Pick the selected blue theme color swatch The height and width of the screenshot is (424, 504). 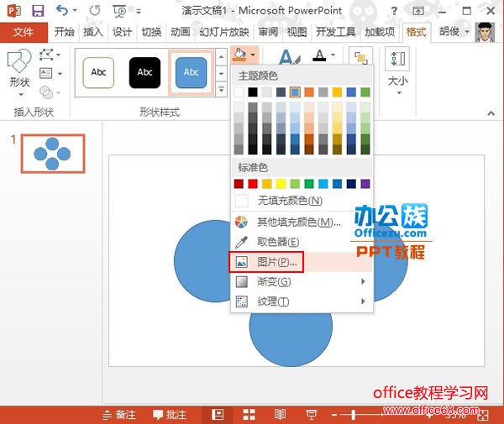pyautogui.click(x=295, y=92)
